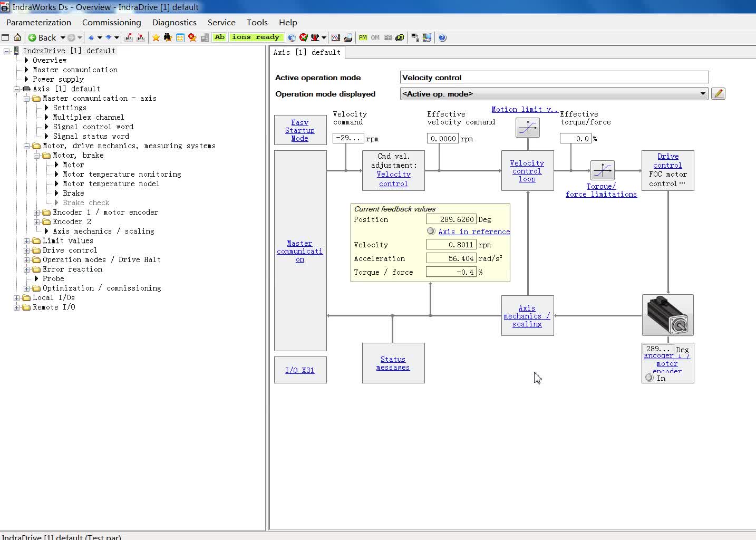Click the Axis in reference link
Viewport: 756px width, 540px height.
474,232
